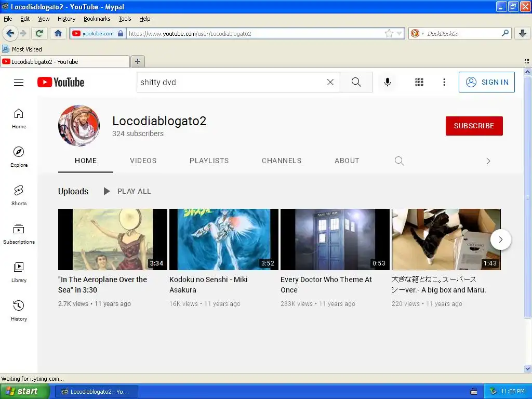Click the cat and box video thumbnail
The height and width of the screenshot is (399, 532).
446,240
